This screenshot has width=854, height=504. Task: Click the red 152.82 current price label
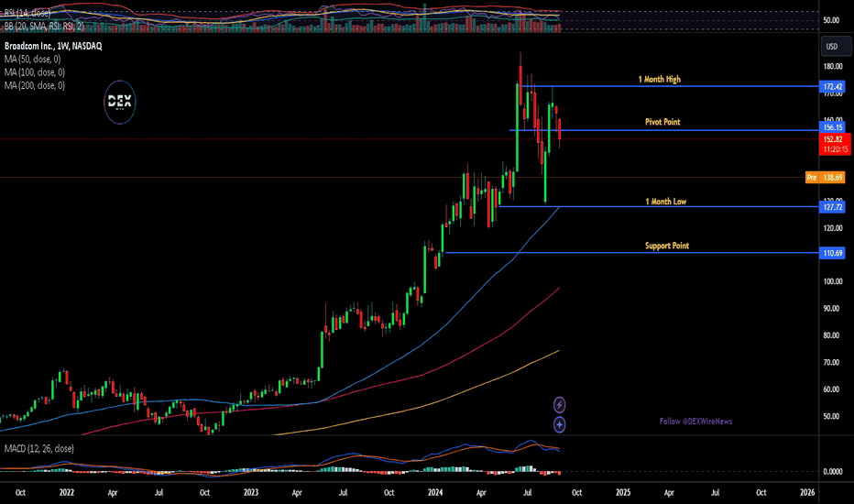pyautogui.click(x=835, y=144)
